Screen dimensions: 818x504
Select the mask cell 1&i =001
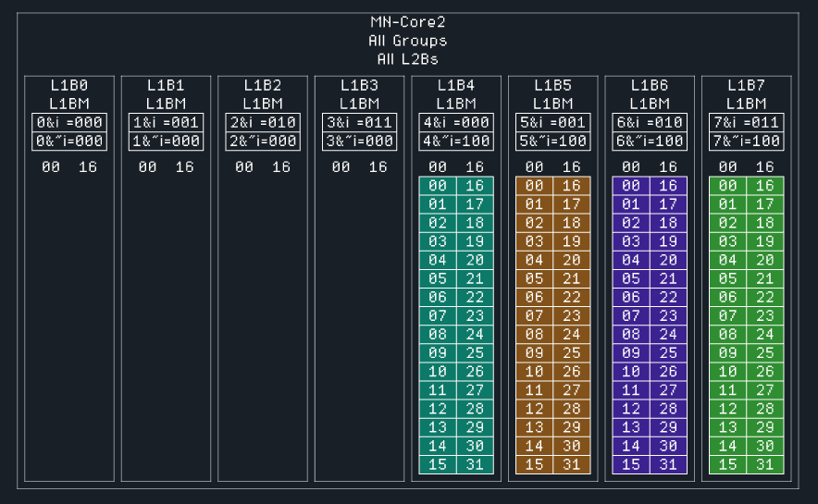[x=166, y=122]
